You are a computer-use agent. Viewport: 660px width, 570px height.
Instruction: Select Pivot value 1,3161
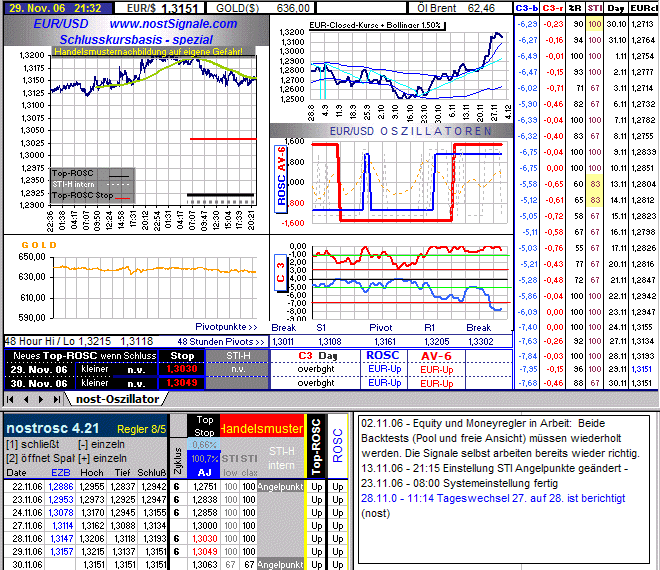coord(385,341)
